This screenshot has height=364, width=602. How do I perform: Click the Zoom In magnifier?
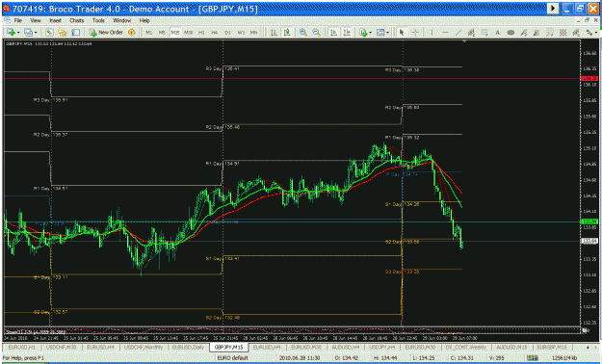click(x=303, y=33)
